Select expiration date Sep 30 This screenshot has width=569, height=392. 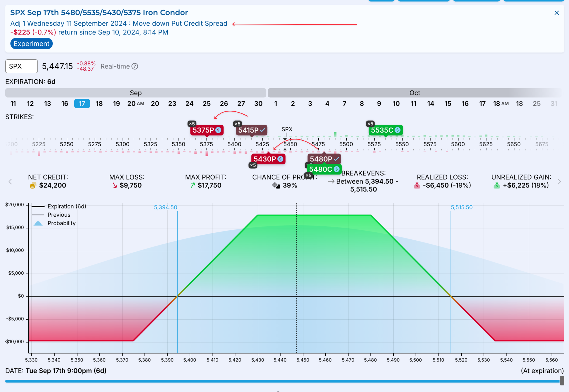coord(258,104)
